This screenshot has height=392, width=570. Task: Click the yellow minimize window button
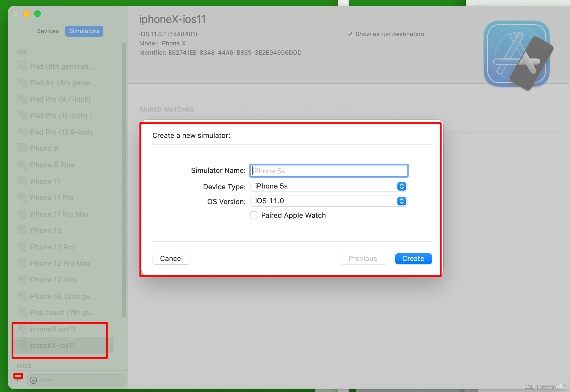pos(27,14)
